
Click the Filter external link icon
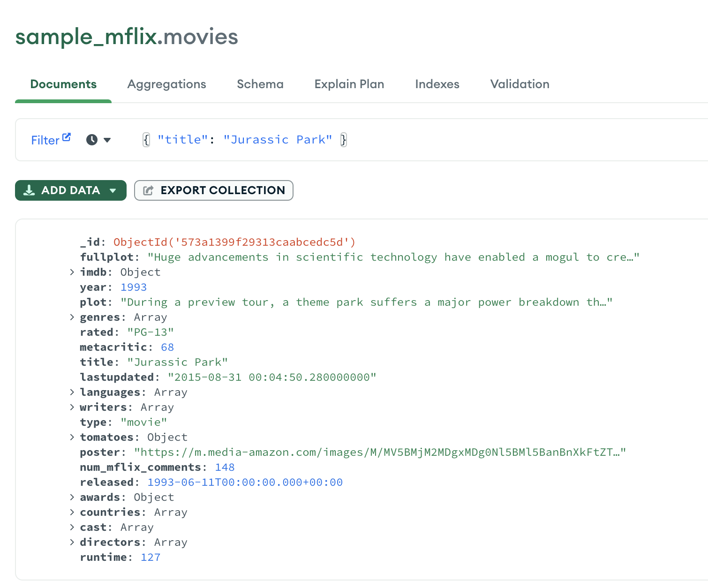tap(67, 137)
